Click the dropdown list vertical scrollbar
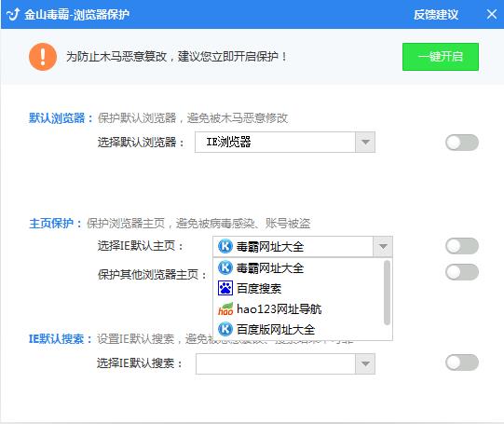Viewport: 504px width, 424px height. click(x=387, y=293)
